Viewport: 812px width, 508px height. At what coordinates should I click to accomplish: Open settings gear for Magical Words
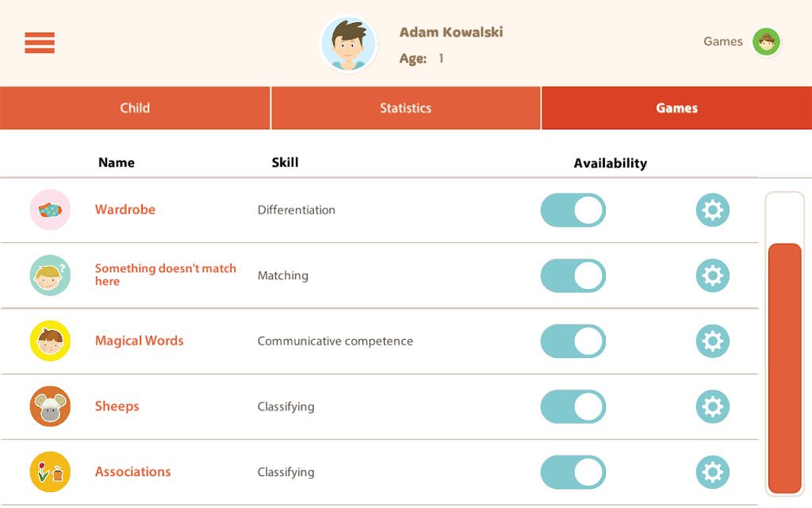pyautogui.click(x=713, y=341)
